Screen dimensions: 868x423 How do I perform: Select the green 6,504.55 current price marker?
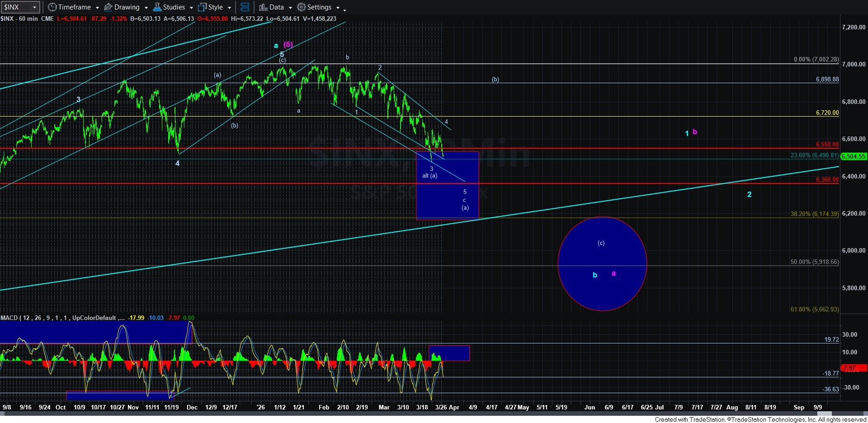tap(853, 156)
